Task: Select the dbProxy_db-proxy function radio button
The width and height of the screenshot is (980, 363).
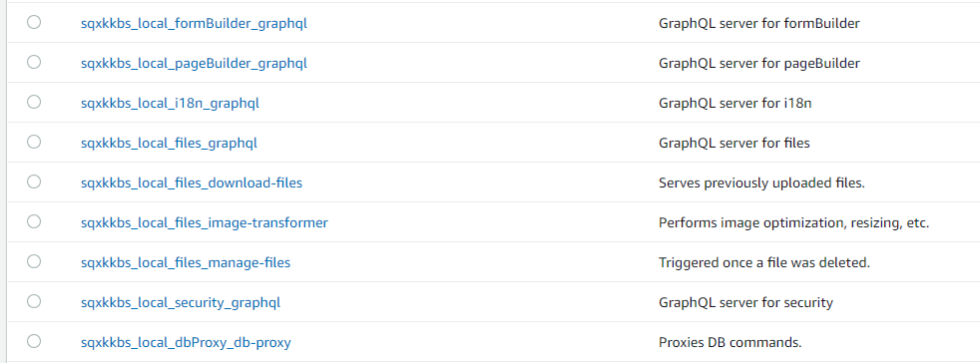Action: coord(34,341)
